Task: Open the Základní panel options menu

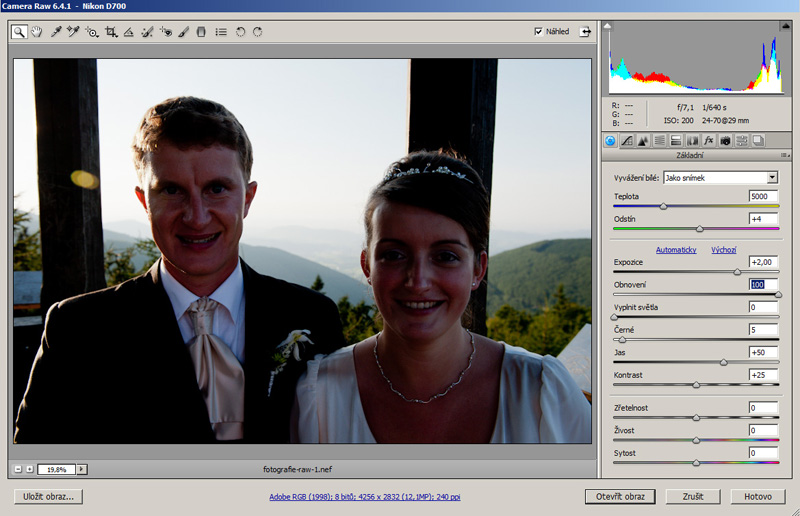Action: coord(784,155)
